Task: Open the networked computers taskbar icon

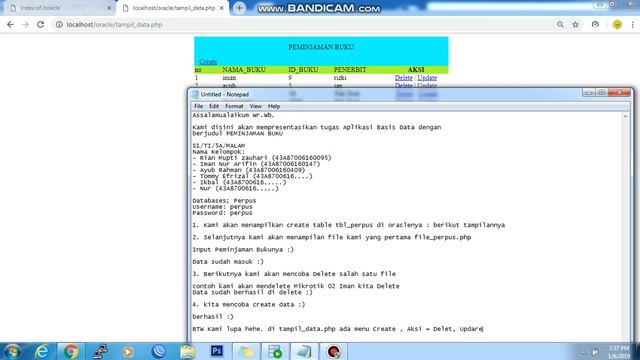Action: (100, 351)
